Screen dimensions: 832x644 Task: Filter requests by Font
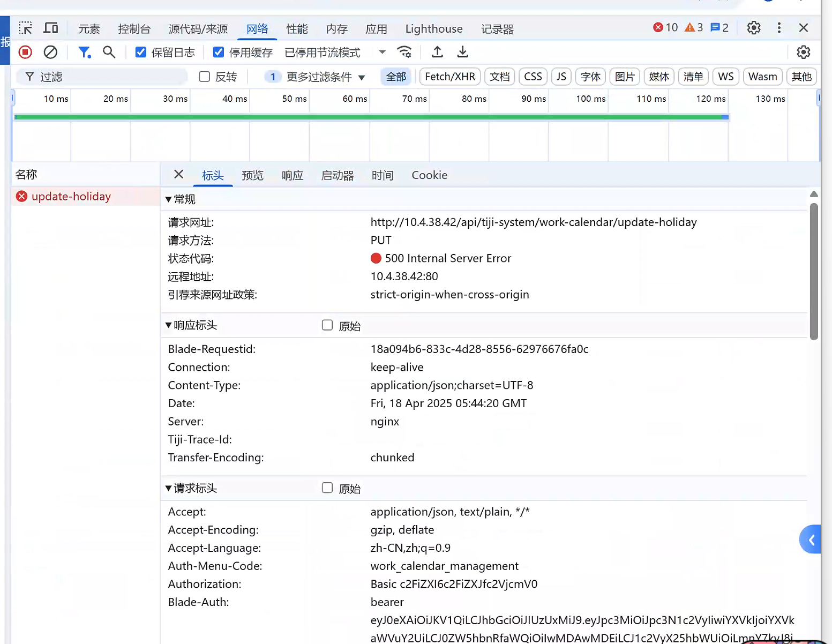click(590, 77)
